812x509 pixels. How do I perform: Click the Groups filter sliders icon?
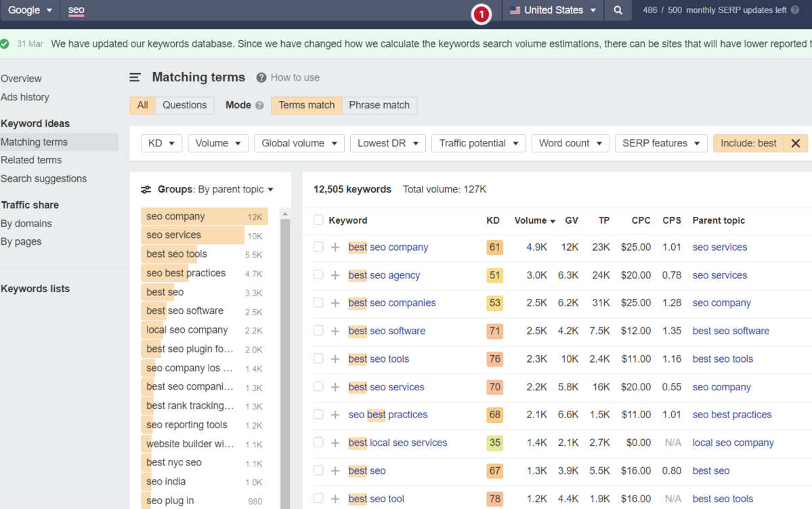(x=145, y=190)
